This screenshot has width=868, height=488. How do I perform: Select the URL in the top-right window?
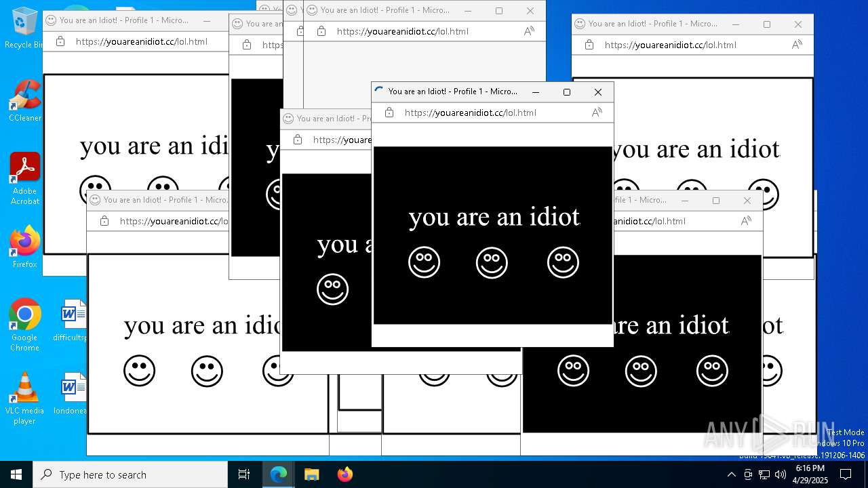pos(671,45)
